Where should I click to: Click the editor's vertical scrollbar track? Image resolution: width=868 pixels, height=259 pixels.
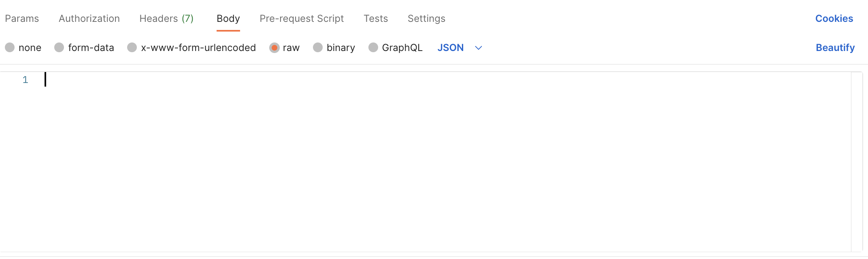(857, 162)
